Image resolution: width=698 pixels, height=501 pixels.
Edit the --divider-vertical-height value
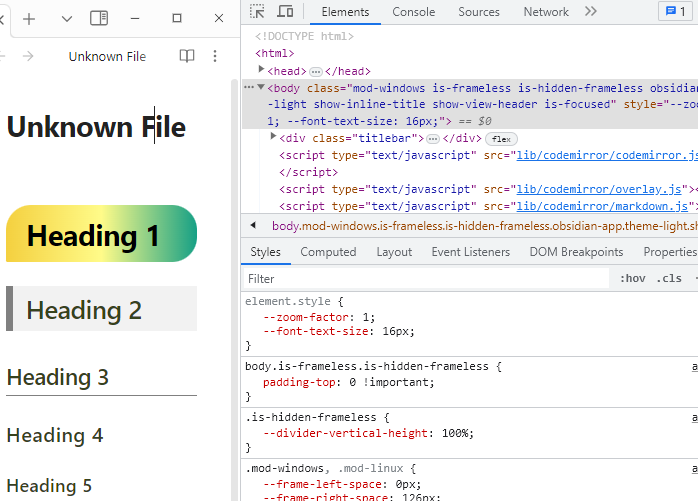click(x=454, y=433)
